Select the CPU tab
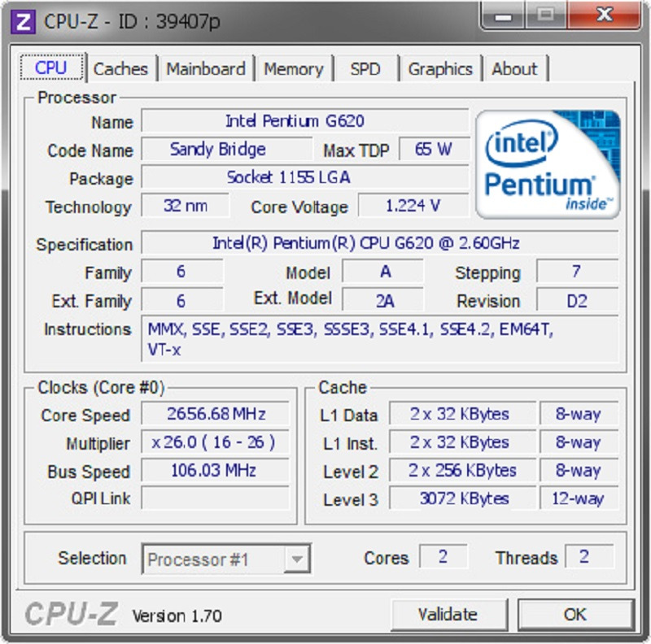 [x=50, y=67]
